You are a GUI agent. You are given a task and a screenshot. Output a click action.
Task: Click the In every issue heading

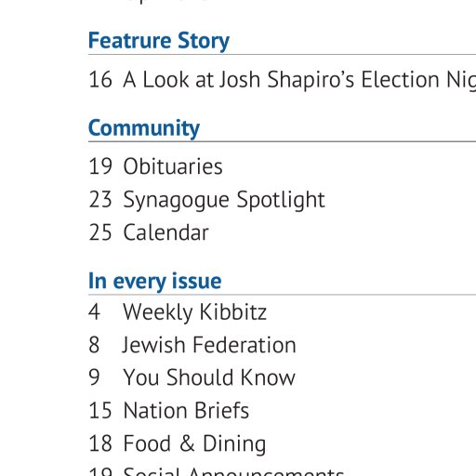(x=154, y=282)
